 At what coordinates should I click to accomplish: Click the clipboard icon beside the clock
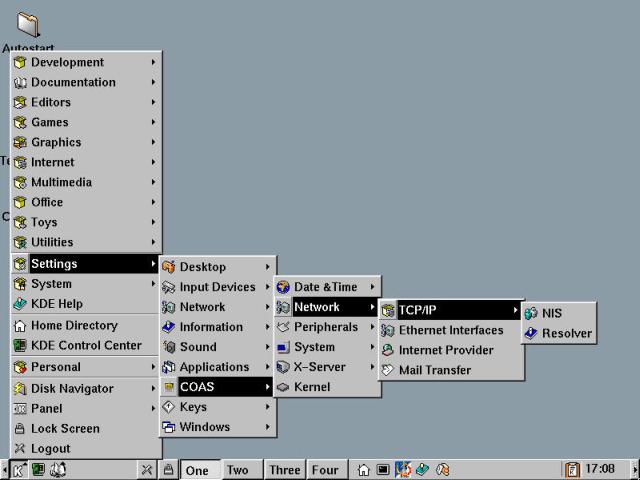pyautogui.click(x=572, y=469)
